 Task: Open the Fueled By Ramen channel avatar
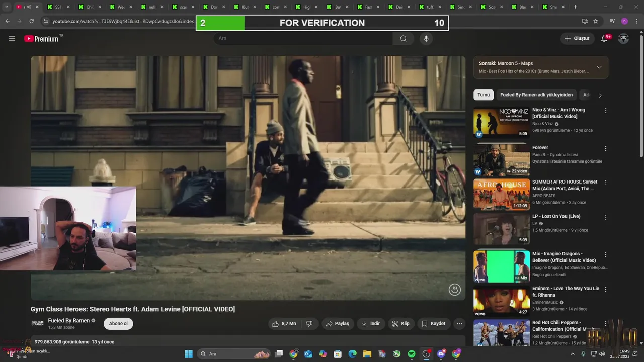tap(38, 323)
